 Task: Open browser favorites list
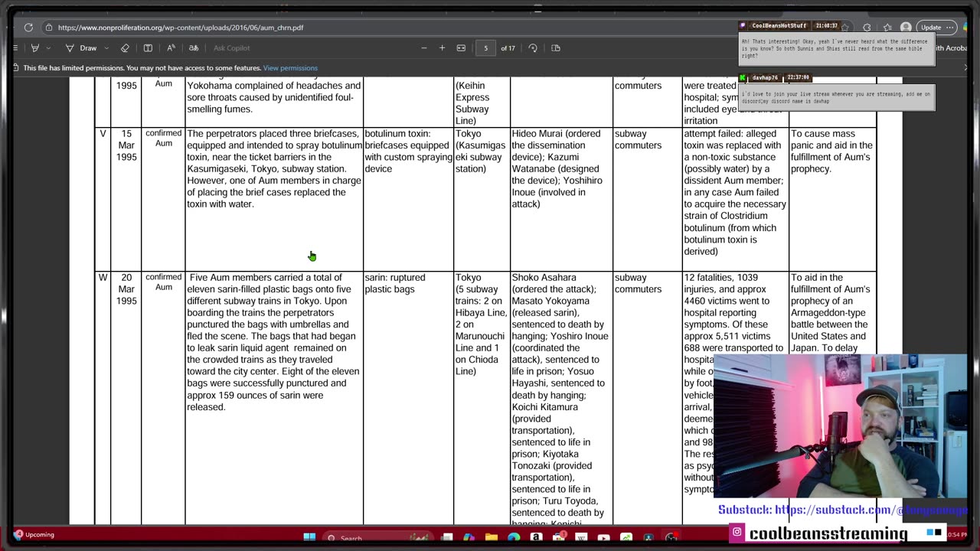pos(887,28)
